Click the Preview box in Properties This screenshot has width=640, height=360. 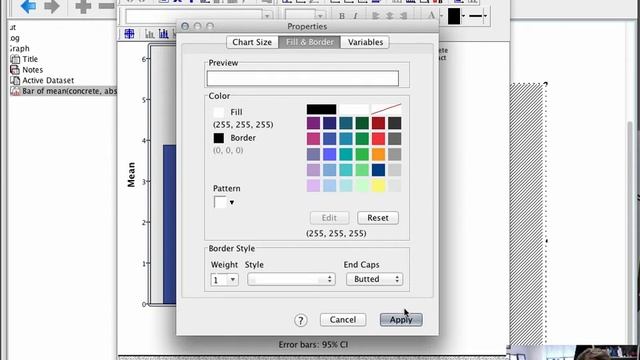pos(302,78)
